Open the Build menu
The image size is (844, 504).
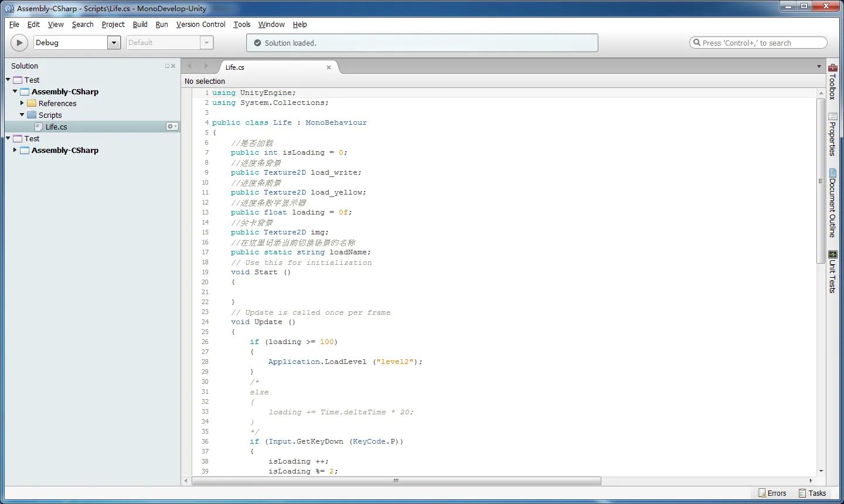[140, 25]
